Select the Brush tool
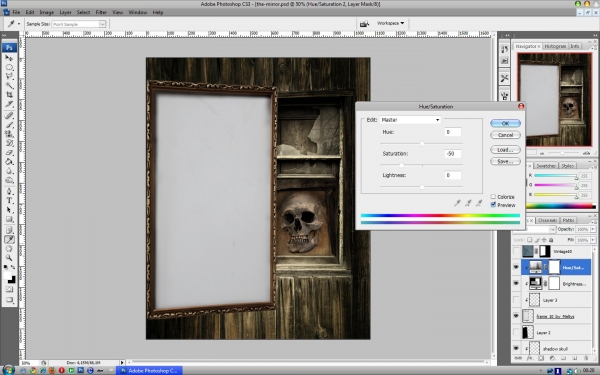This screenshot has width=600, height=375. click(9, 125)
